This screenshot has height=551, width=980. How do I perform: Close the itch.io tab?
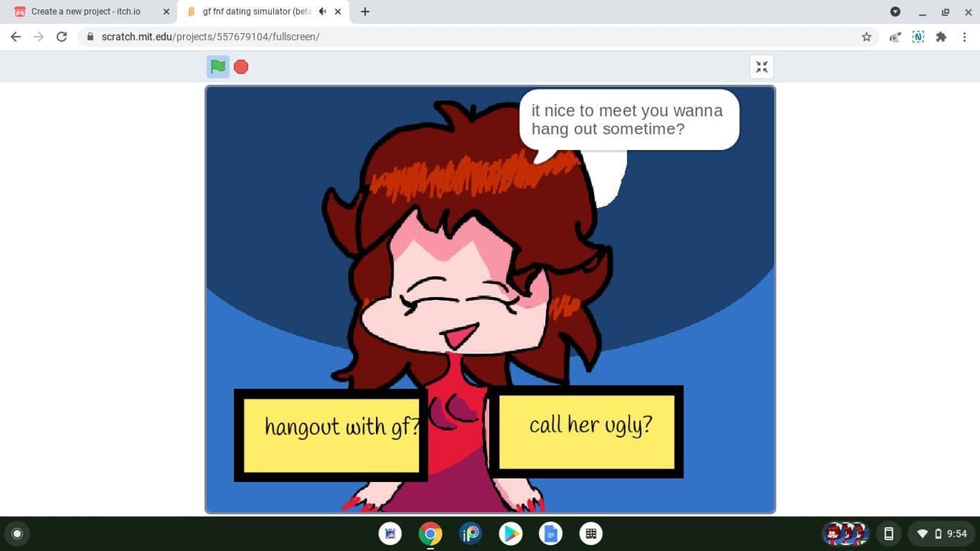(166, 11)
